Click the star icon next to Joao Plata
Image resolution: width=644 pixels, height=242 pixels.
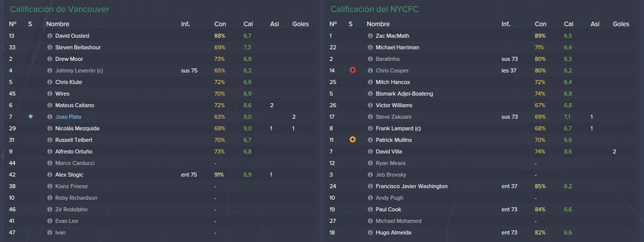point(30,116)
